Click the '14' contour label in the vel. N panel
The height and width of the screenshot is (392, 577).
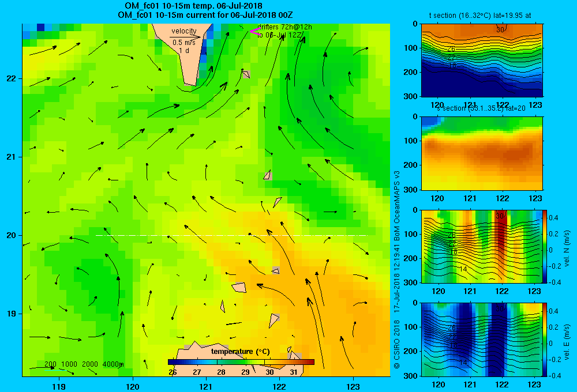pyautogui.click(x=463, y=269)
